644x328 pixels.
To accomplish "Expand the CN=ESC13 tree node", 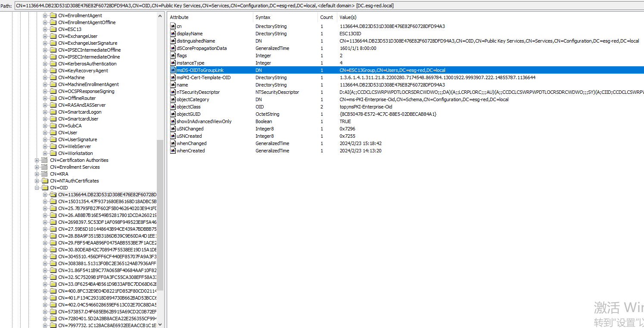I will 45,29.
